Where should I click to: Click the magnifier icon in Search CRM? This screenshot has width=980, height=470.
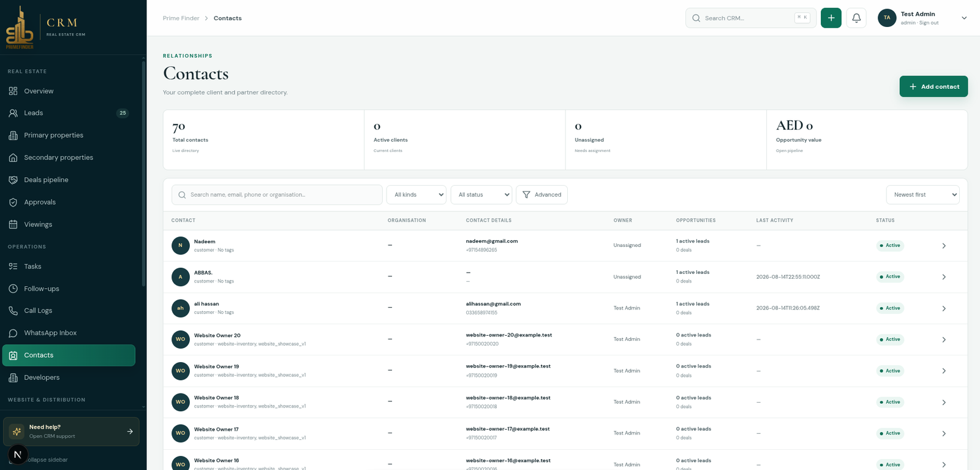point(696,18)
